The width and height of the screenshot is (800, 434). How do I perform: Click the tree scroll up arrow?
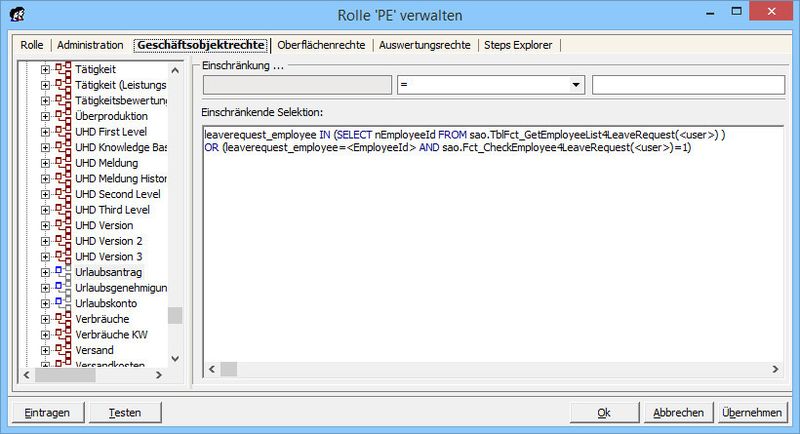pyautogui.click(x=175, y=70)
